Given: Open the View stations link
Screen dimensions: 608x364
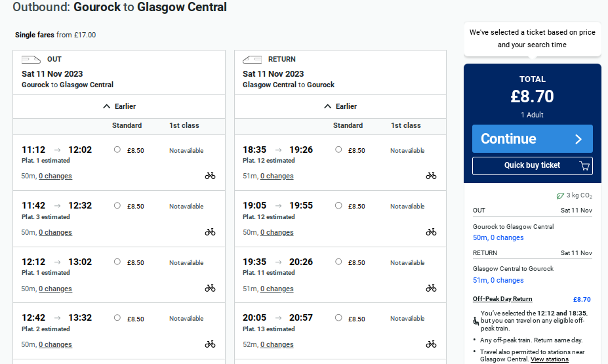Looking at the screenshot, I should click(550, 359).
